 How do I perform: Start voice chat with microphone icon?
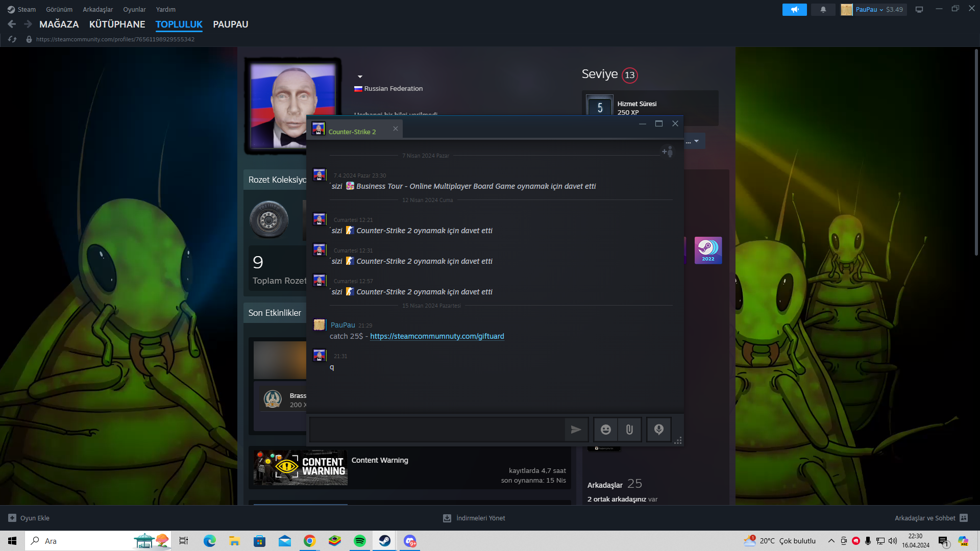point(659,430)
